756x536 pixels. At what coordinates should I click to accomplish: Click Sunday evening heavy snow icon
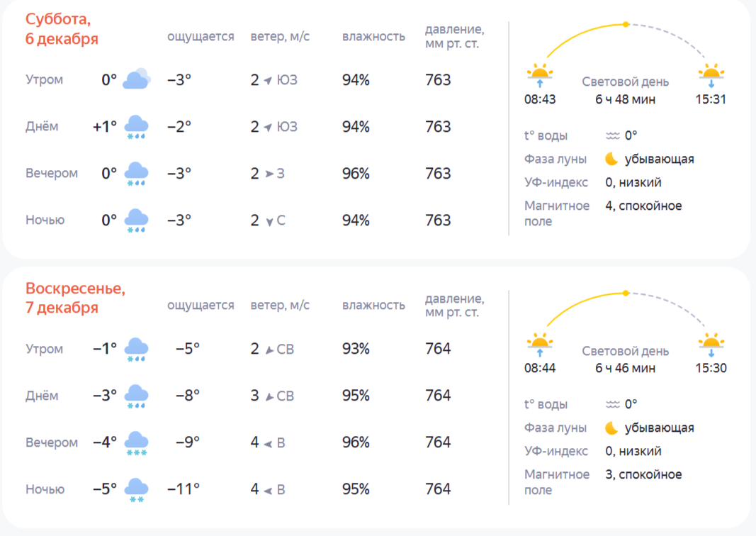[x=137, y=443]
